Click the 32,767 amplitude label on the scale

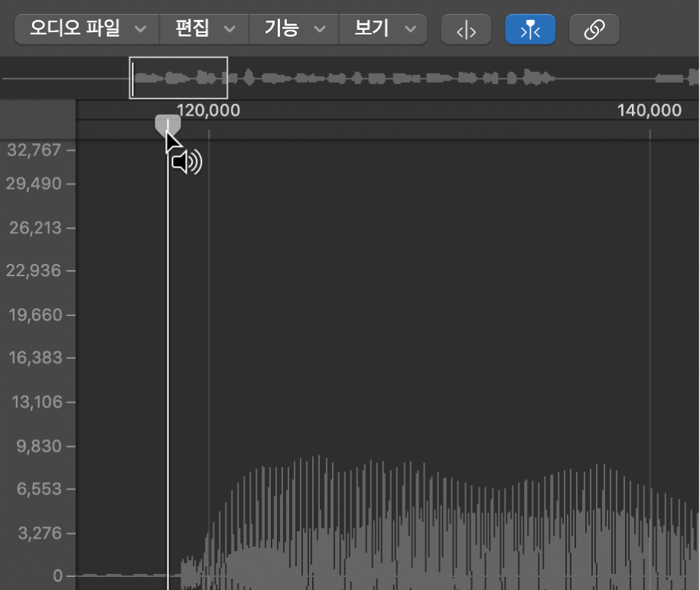point(34,150)
